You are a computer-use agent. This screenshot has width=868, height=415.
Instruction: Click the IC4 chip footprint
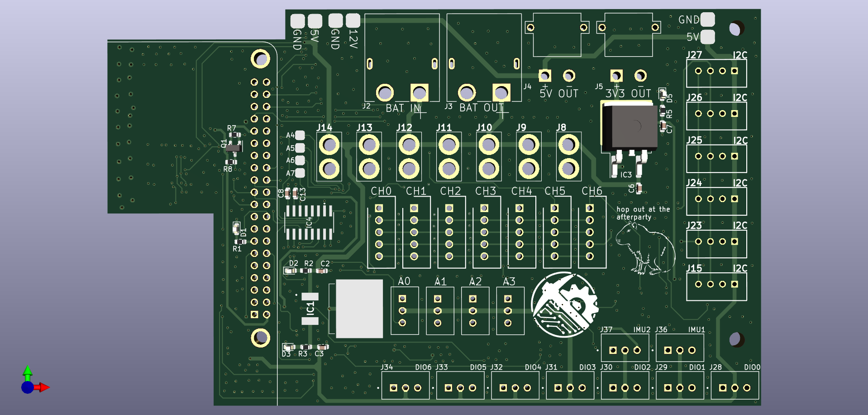(310, 222)
